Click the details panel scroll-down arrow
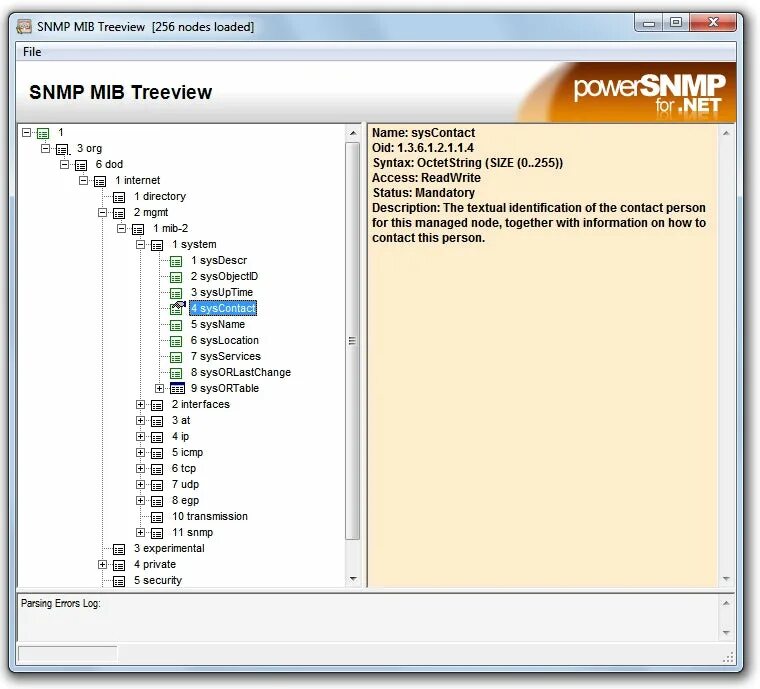The image size is (760, 689). pos(726,579)
